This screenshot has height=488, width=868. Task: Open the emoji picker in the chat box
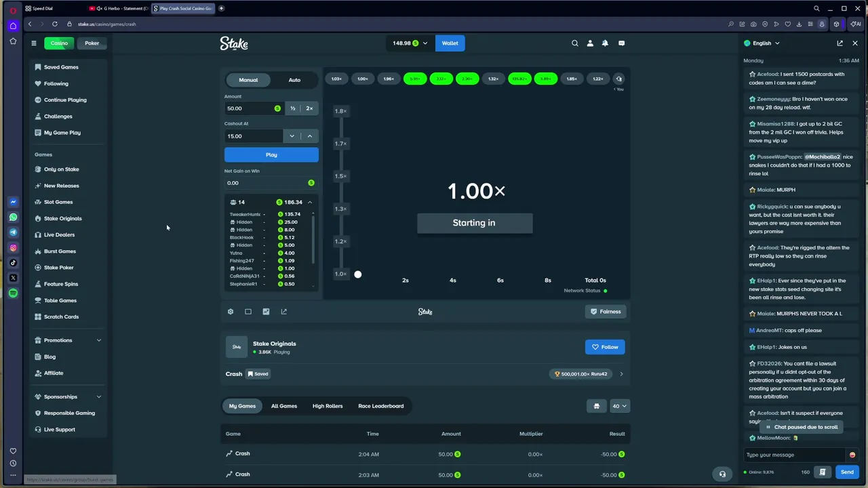tap(852, 455)
